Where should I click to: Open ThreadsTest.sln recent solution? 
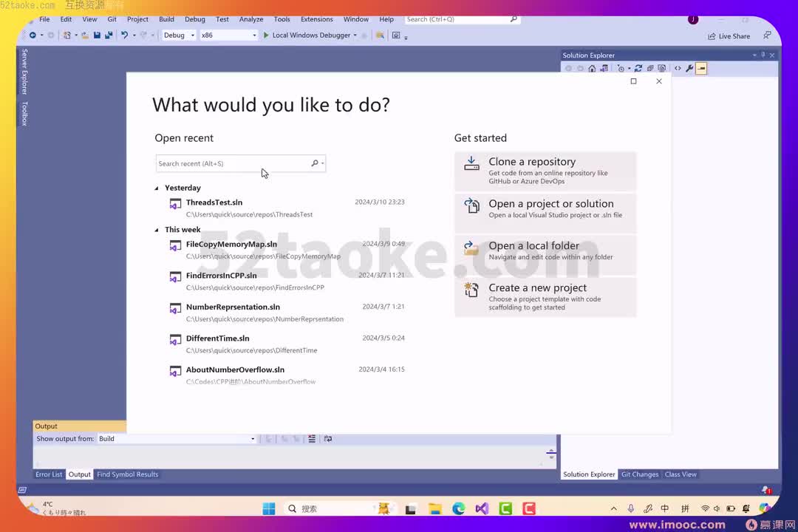[287, 208]
